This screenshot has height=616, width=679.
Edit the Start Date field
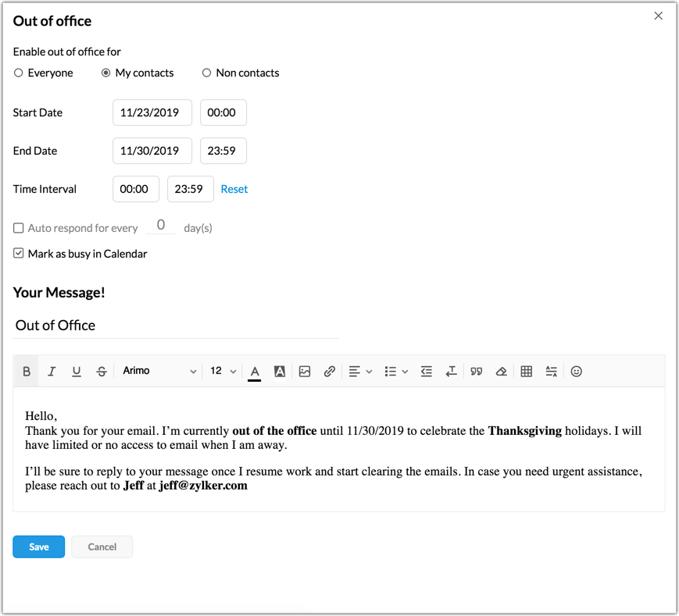point(152,112)
